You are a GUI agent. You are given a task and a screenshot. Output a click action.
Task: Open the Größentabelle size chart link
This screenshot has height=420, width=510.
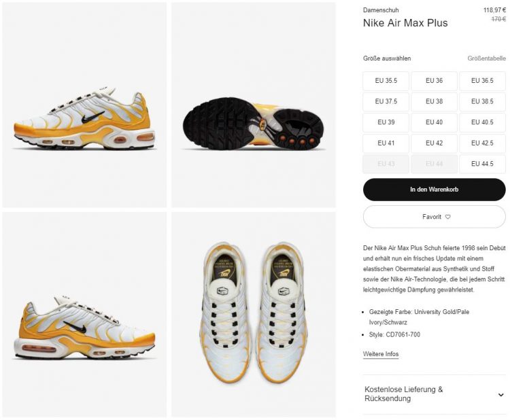[x=487, y=58]
